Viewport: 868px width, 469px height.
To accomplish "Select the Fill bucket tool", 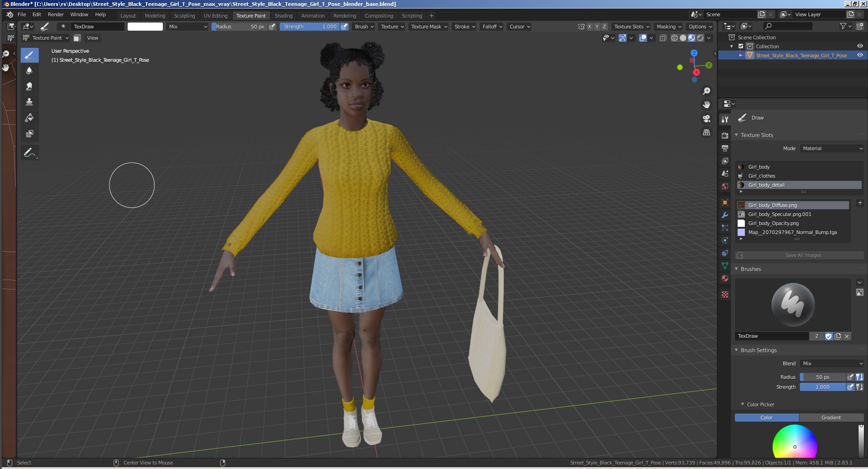I will click(29, 118).
